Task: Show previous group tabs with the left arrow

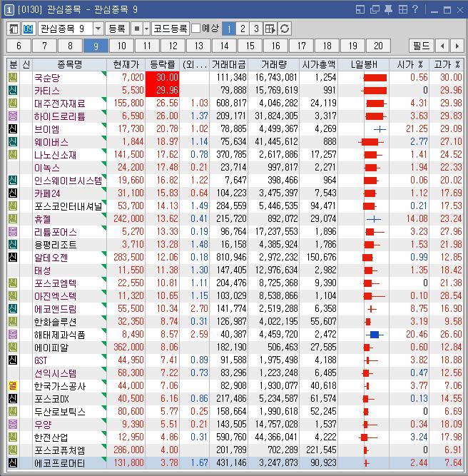Action: [442, 46]
